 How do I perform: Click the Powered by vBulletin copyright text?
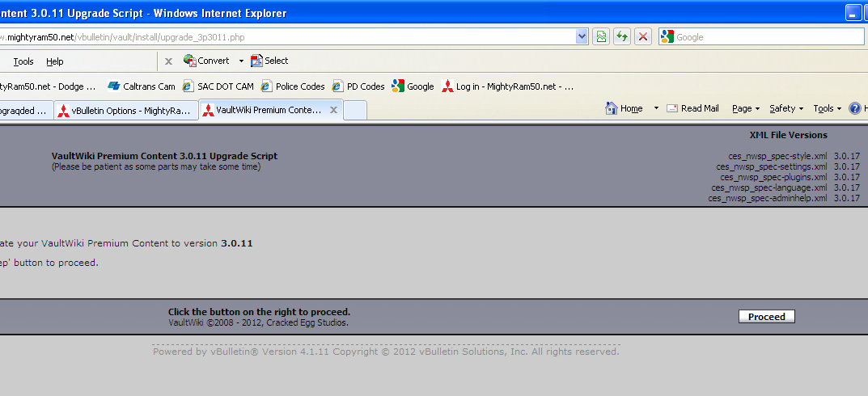[x=386, y=352]
